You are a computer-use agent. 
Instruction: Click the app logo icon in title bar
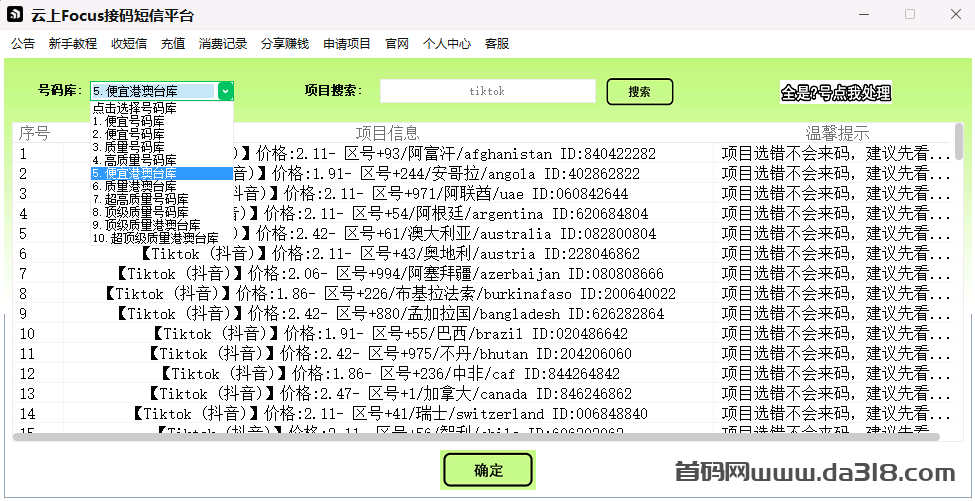16,14
